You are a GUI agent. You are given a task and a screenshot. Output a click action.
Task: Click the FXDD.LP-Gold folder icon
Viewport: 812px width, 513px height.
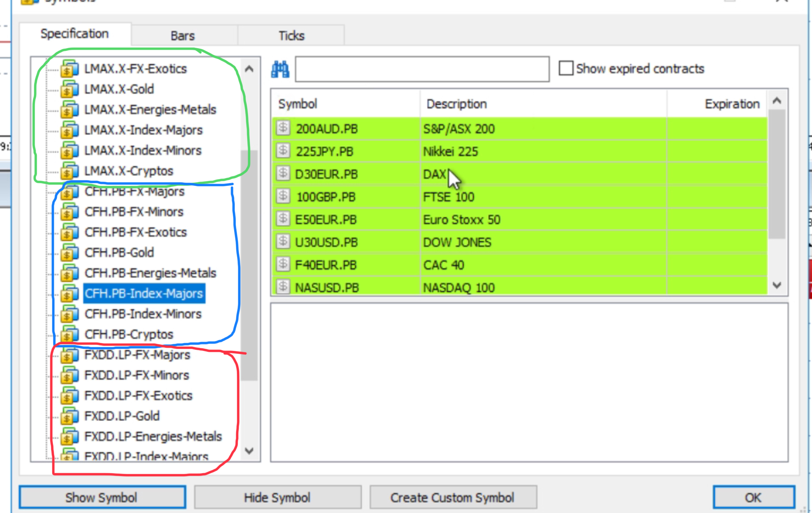[69, 416]
